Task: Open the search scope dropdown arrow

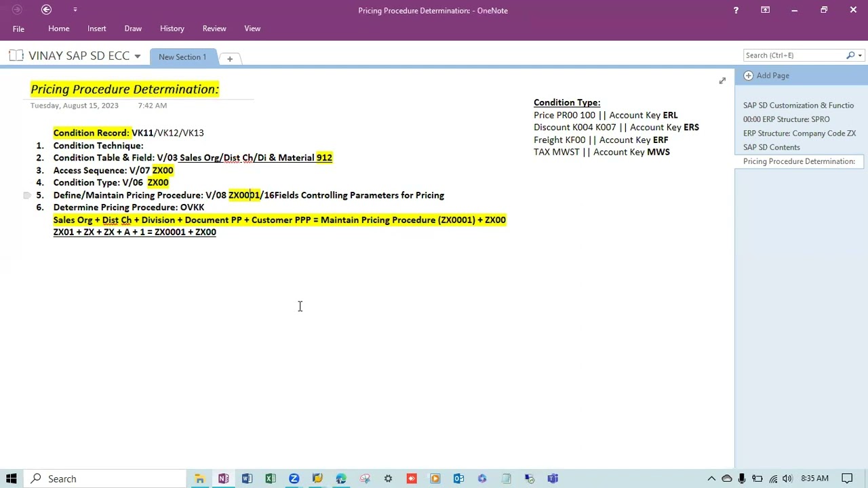Action: click(860, 56)
